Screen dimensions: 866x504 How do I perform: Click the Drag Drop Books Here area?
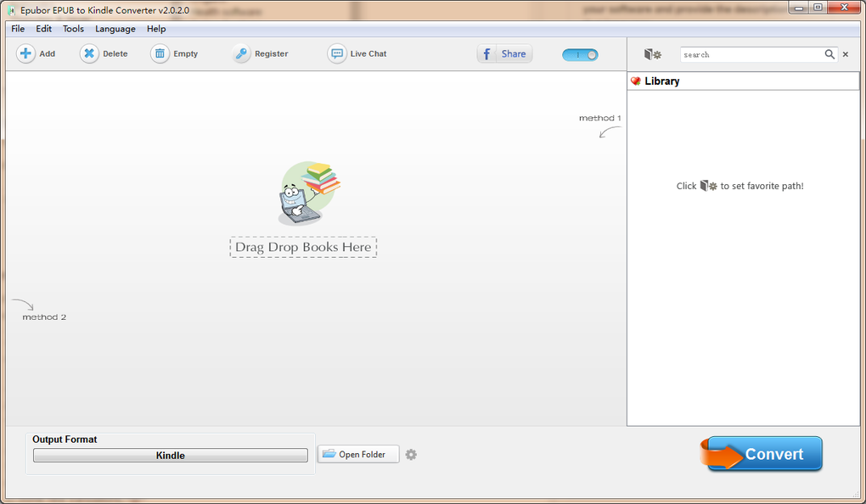pos(303,247)
